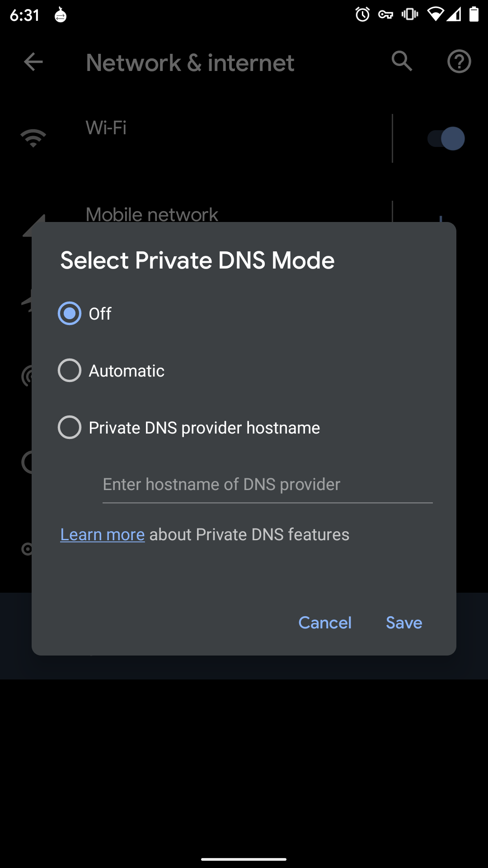Tap the cellular signal status icon
This screenshot has width=488, height=868.
[454, 14]
